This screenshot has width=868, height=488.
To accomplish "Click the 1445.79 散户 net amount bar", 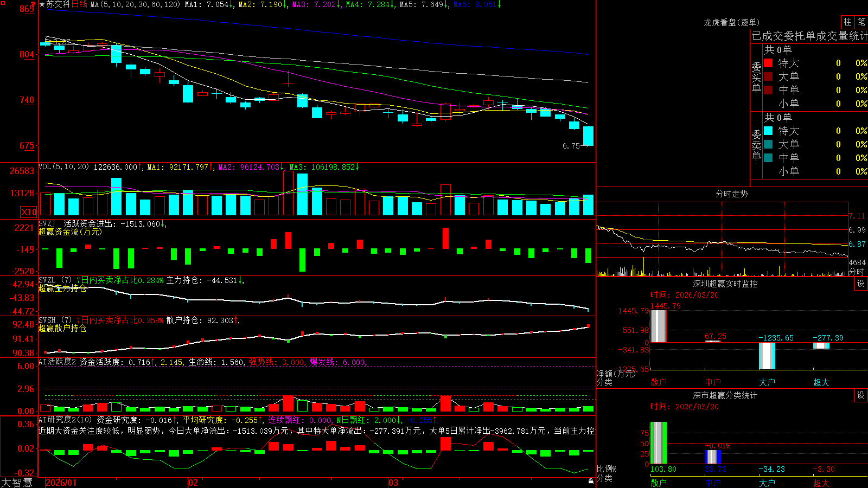I will point(659,326).
